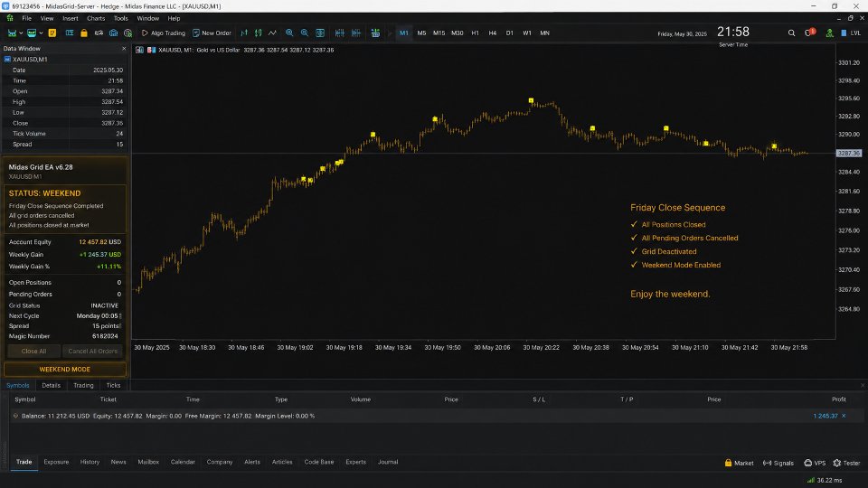
Task: Click the cloud hosting toolbar icon
Action: pyautogui.click(x=114, y=33)
